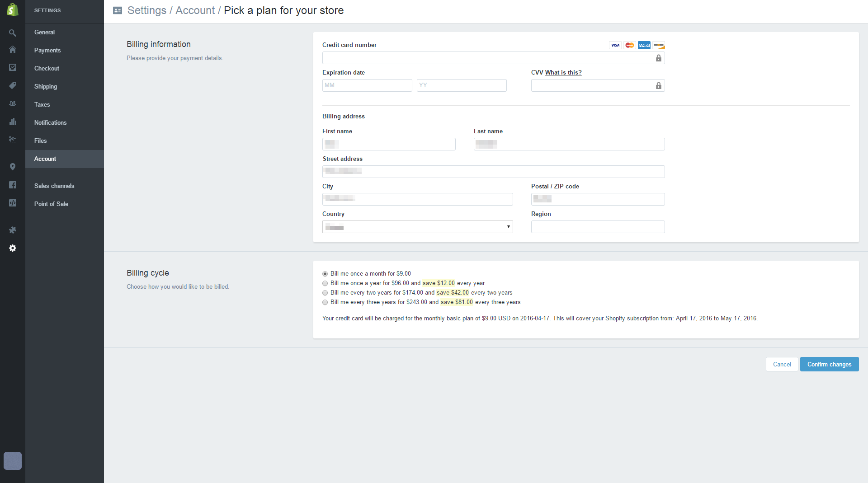Click the Visa card logo

point(615,45)
